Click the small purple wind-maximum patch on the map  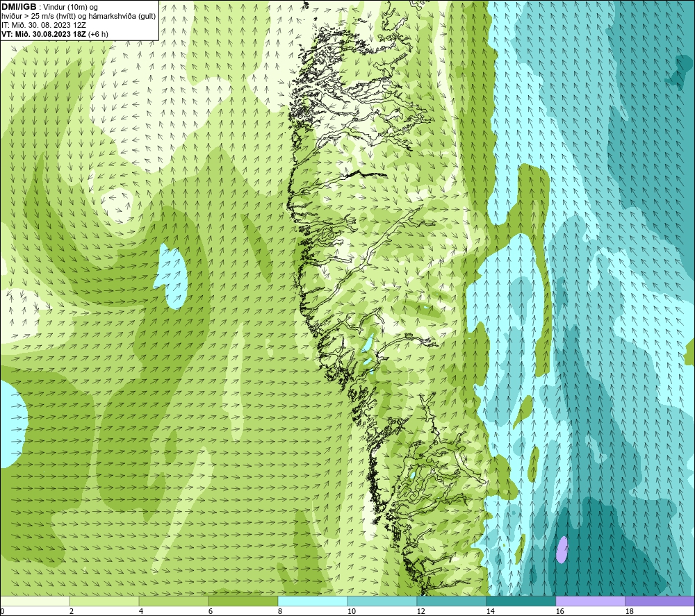562,549
